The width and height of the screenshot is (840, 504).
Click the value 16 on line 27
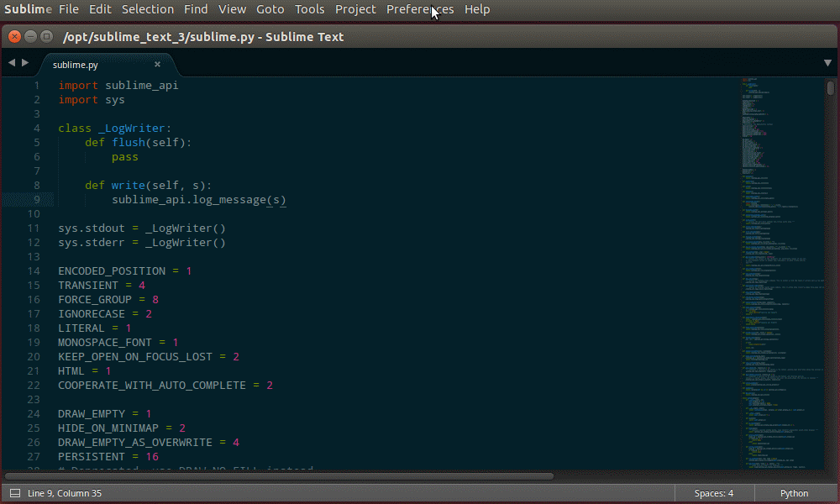152,457
